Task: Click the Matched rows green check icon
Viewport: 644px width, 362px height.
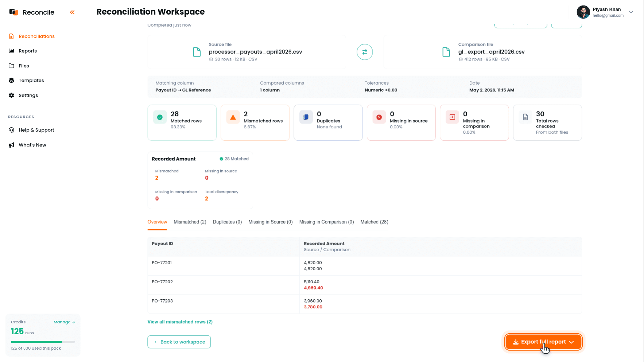Action: pos(160,117)
